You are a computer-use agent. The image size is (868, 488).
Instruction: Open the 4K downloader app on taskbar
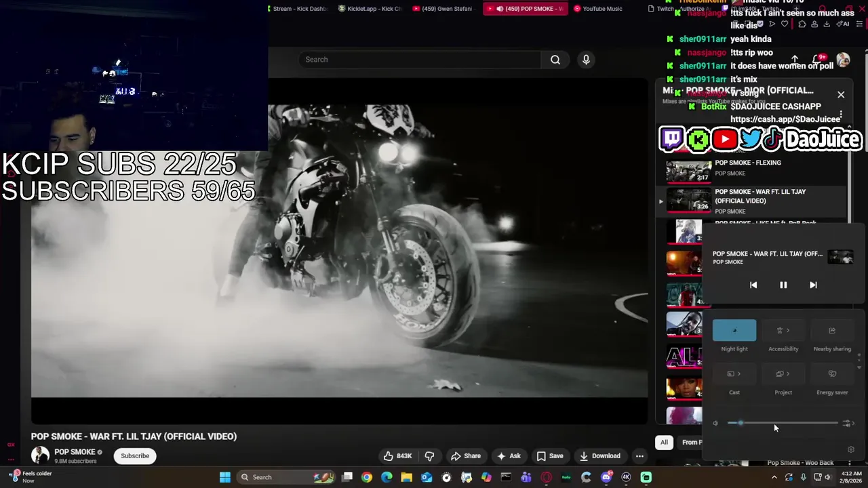point(626,477)
